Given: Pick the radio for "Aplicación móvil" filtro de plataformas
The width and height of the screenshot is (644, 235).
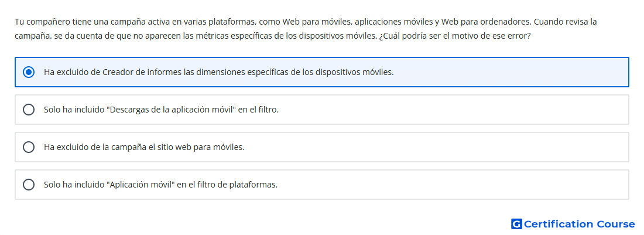Looking at the screenshot, I should 28,185.
